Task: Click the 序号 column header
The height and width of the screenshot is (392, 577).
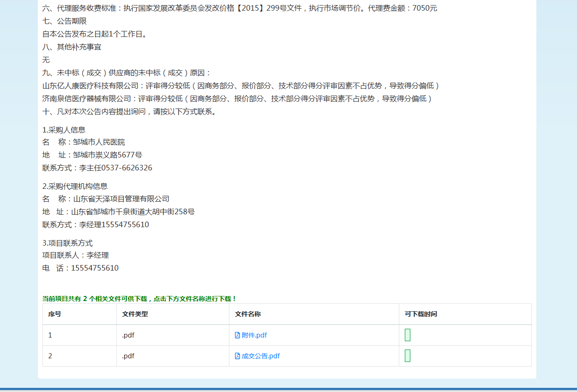Action: pyautogui.click(x=55, y=314)
